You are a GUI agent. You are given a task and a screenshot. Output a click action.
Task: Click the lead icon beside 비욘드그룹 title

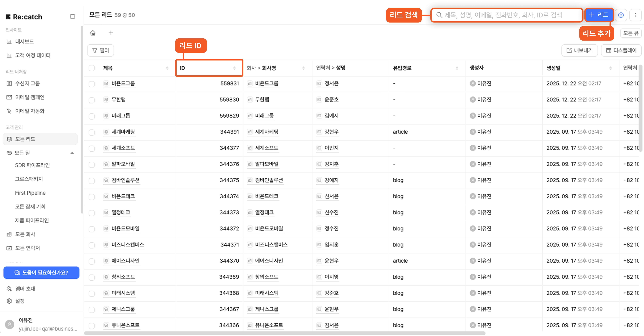coord(106,84)
